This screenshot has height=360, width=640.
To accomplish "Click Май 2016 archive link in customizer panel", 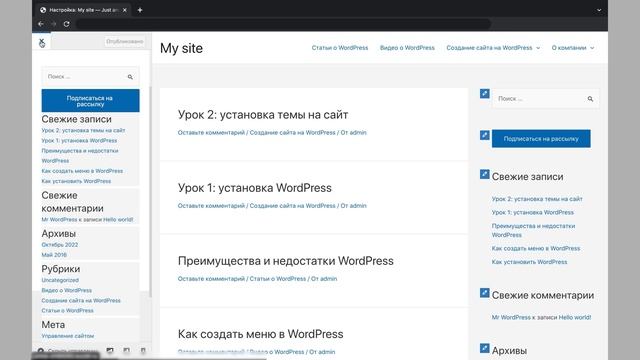I will [x=54, y=255].
